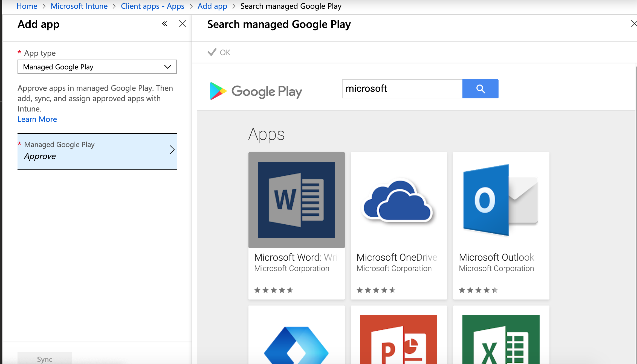Click the Search managed Google Play breadcrumb text
The image size is (637, 364).
[x=291, y=6]
